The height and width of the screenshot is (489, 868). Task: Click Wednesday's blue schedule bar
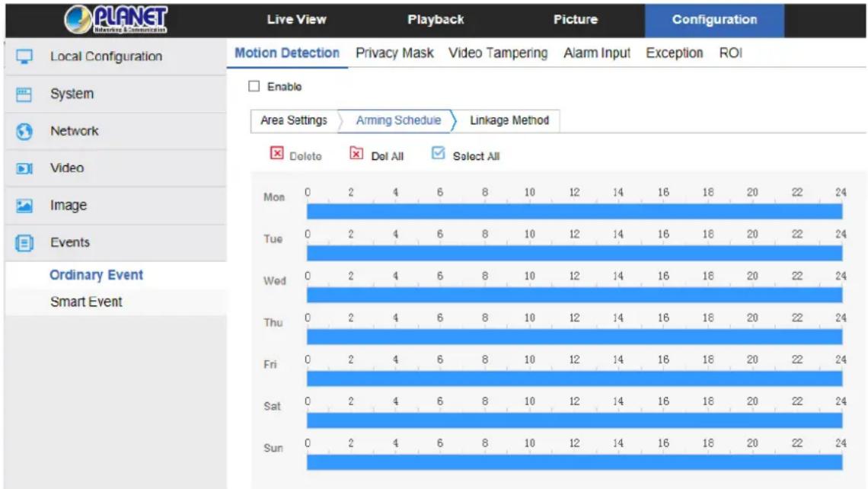click(575, 296)
